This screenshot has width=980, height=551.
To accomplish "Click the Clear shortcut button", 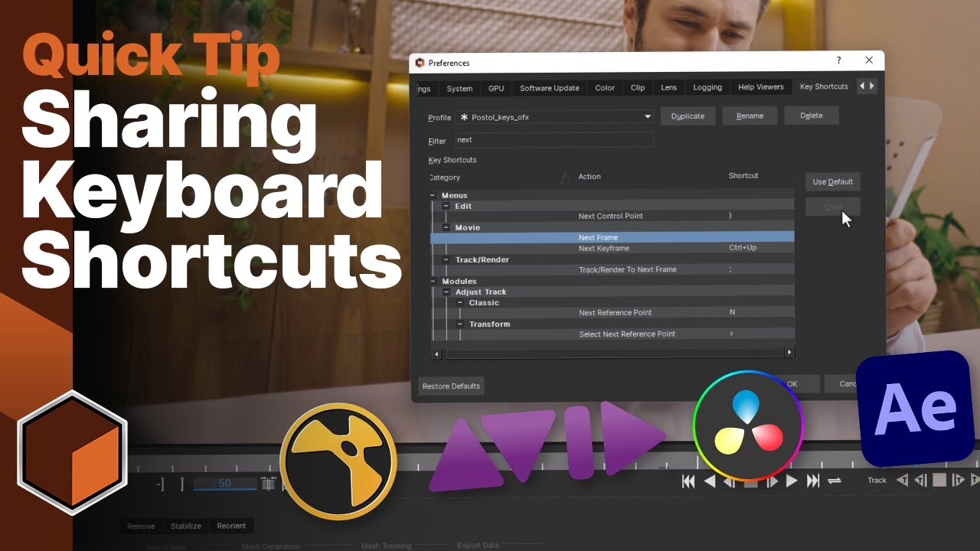I will (833, 207).
